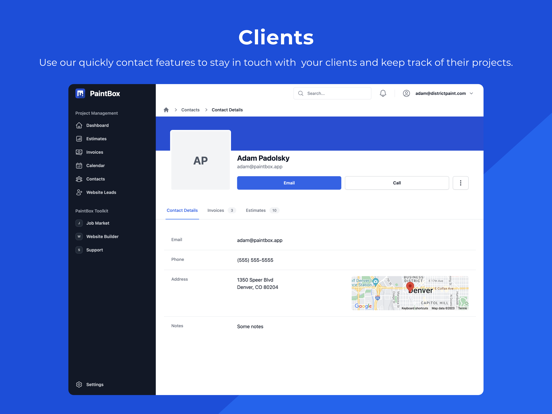Click the blue Email button
This screenshot has height=414, width=552.
tap(289, 183)
